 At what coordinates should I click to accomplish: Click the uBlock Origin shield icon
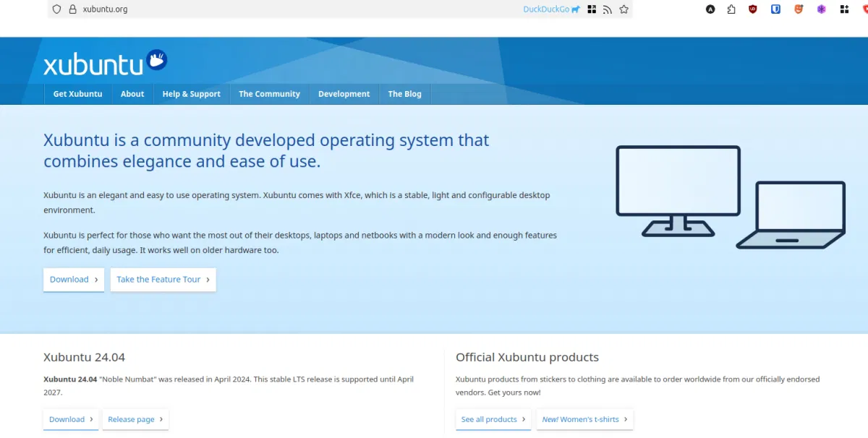pyautogui.click(x=753, y=9)
